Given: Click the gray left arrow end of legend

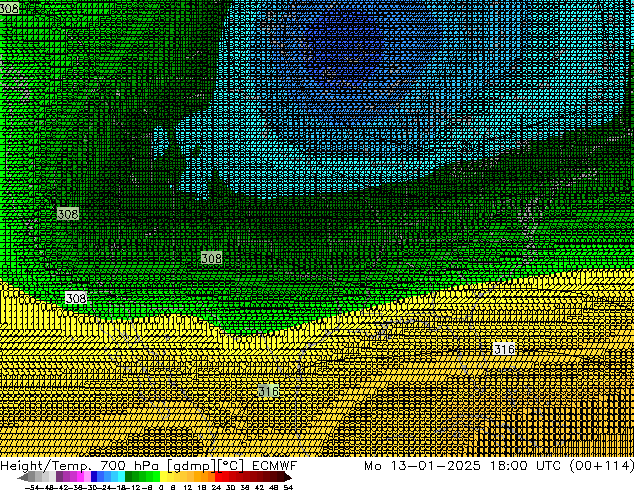Looking at the screenshot, I should 23,477.
